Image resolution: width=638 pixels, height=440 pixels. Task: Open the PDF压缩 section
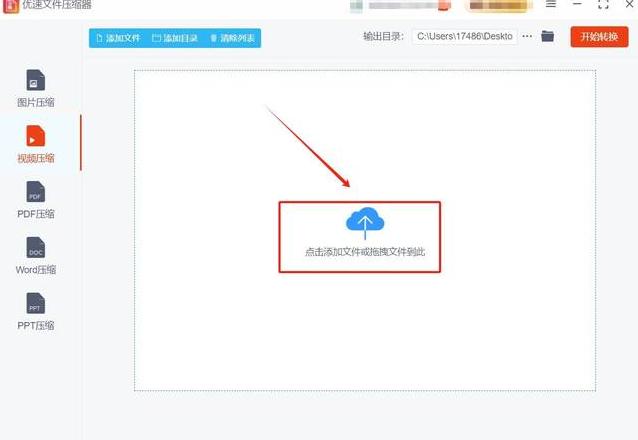36,200
